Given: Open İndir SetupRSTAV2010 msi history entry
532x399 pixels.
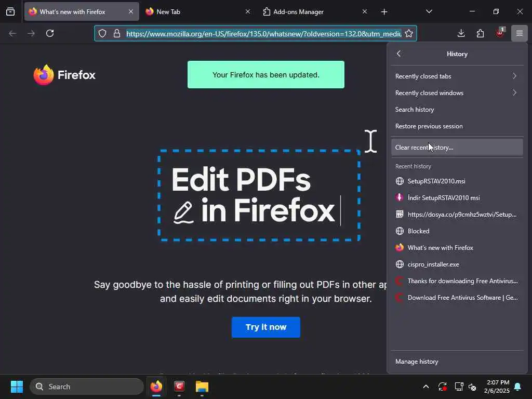Looking at the screenshot, I should click(x=457, y=197).
